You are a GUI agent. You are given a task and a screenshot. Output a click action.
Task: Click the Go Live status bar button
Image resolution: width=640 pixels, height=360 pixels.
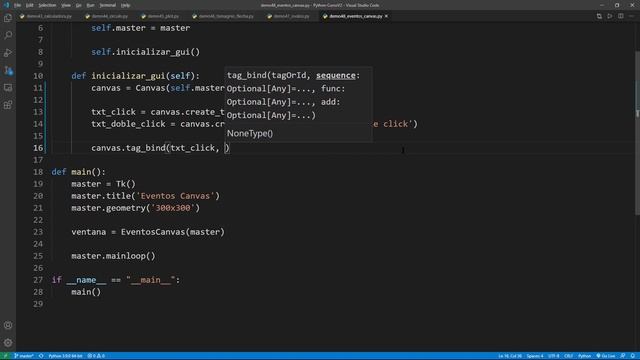click(x=606, y=356)
